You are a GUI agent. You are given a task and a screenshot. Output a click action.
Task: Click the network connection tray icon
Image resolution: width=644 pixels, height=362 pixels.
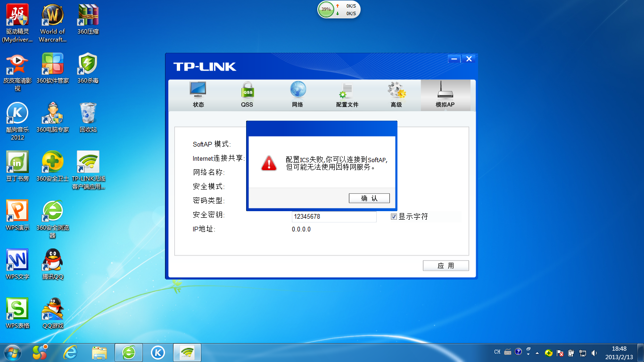583,353
